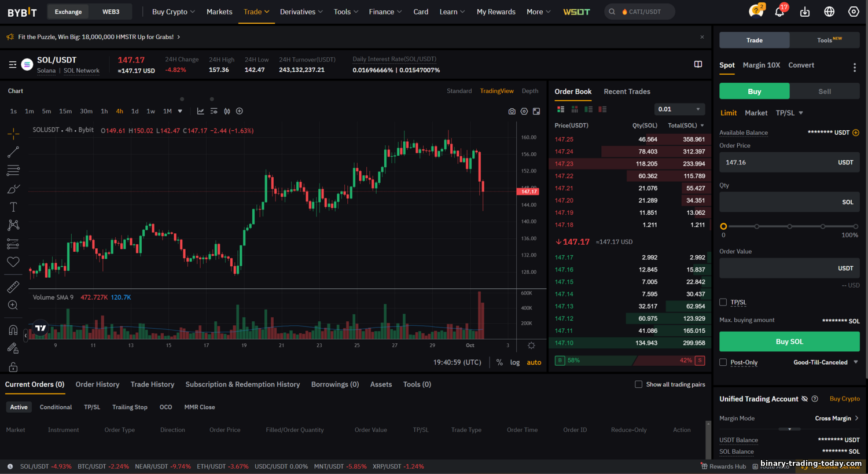Check Show all trading pairs
The height and width of the screenshot is (474, 868).
[638, 384]
